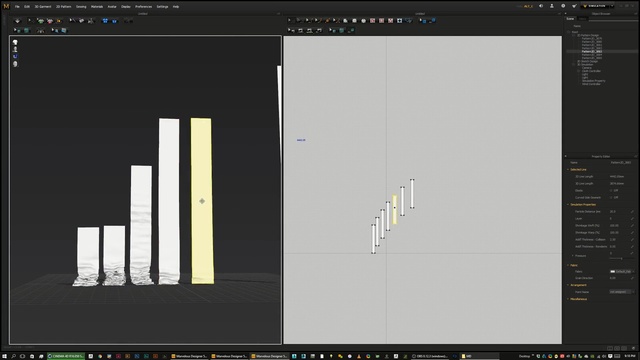Click the teal icon in 2D second toolbar row
This screenshot has width=640, height=360.
coord(342,30)
